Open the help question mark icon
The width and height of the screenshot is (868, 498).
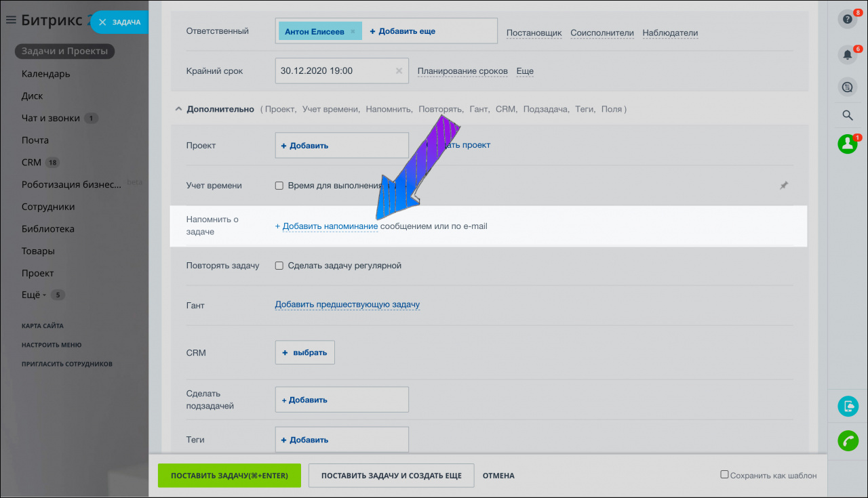point(846,19)
